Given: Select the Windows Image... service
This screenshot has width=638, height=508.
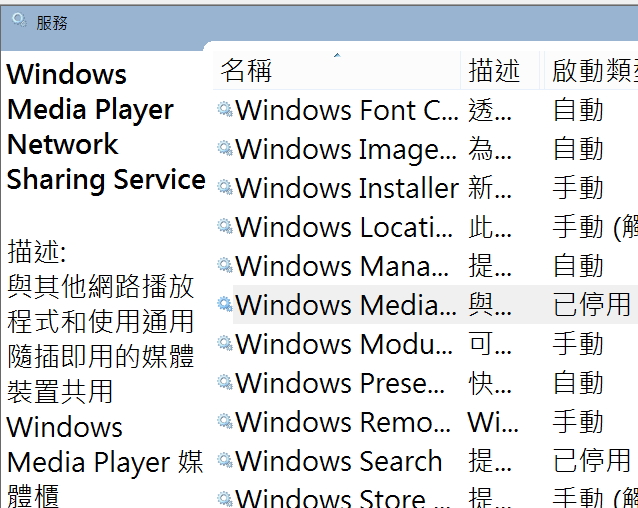Looking at the screenshot, I should coord(346,149).
